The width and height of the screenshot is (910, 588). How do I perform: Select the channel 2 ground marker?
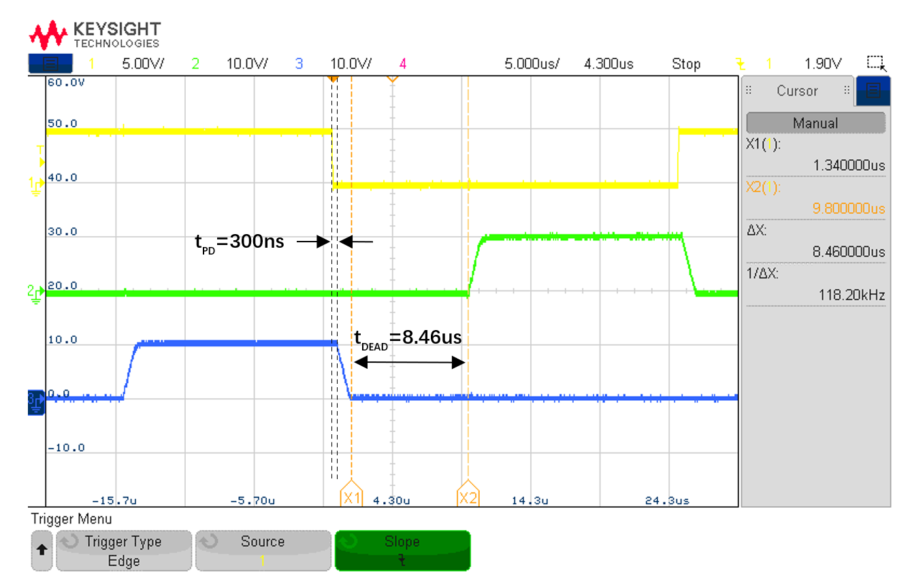[x=35, y=292]
